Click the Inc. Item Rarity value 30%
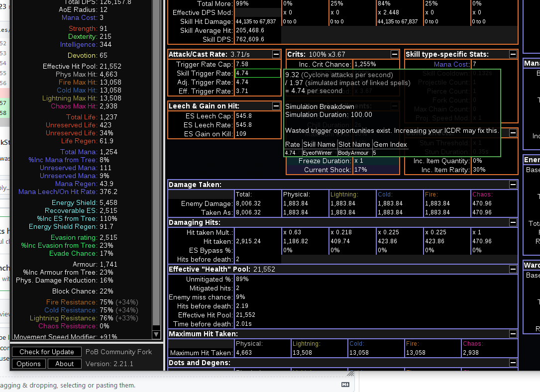The image size is (540, 392). click(479, 170)
